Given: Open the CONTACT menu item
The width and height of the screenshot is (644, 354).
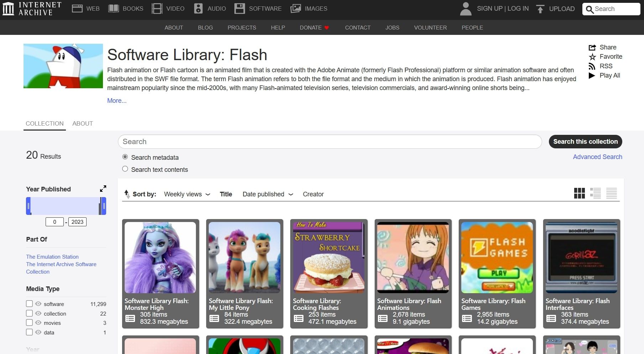Looking at the screenshot, I should (x=358, y=27).
